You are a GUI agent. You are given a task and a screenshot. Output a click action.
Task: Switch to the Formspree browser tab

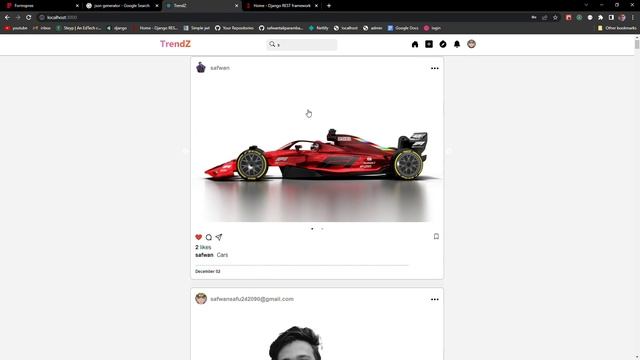pos(41,6)
